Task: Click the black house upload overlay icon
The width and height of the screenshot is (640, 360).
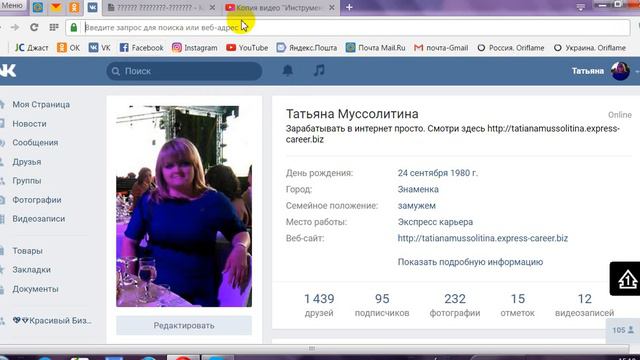Action: pyautogui.click(x=625, y=279)
